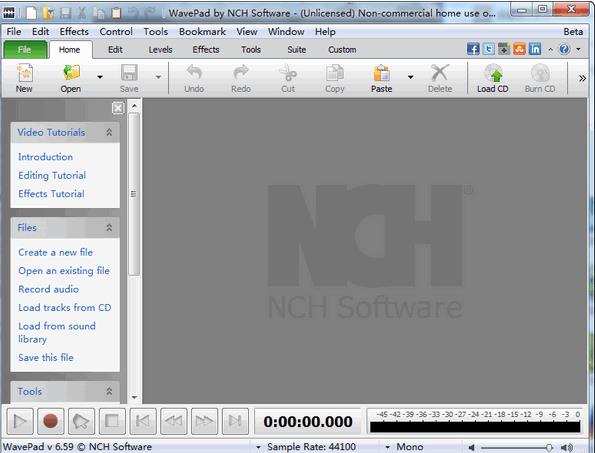595x453 pixels.
Task: Click the speaker mute icon beside volume slider
Action: [471, 447]
